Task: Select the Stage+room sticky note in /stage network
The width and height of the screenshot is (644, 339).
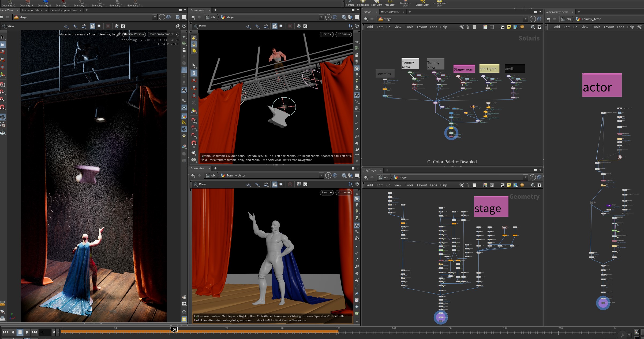Action: [x=464, y=69]
